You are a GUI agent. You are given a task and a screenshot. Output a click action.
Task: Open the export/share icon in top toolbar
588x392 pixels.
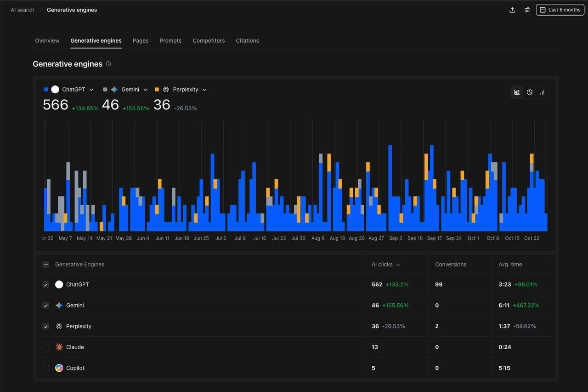point(512,10)
